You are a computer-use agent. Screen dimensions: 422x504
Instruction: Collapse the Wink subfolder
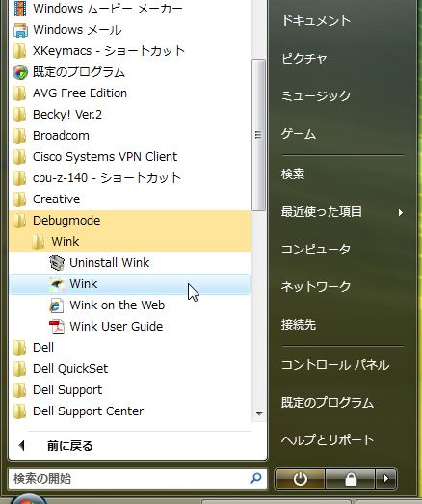tap(130, 242)
